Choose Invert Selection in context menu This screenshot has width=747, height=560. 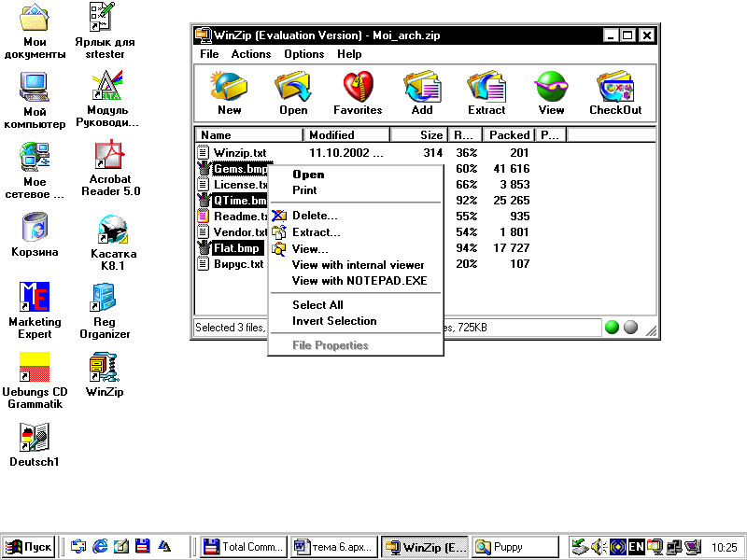click(356, 321)
